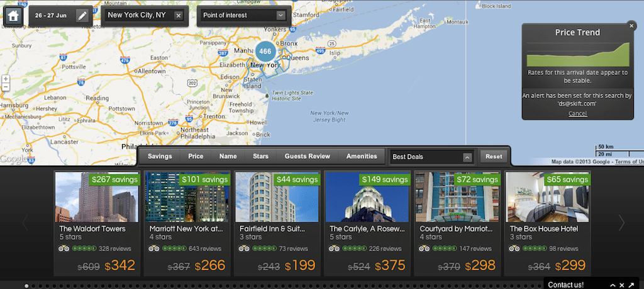The width and height of the screenshot is (644, 289).
Task: Click the 26 - 27 Jun date text
Action: (51, 16)
